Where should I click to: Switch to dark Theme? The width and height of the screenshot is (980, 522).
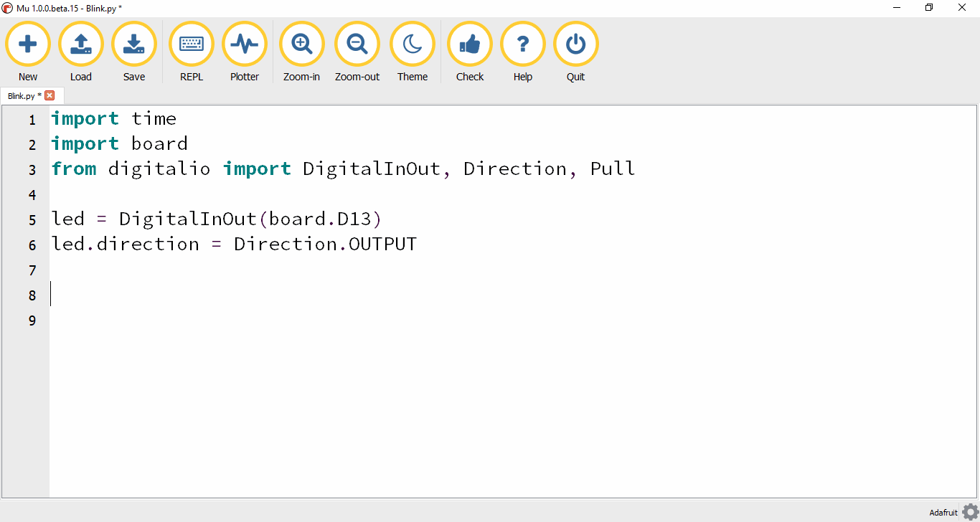coord(413,44)
